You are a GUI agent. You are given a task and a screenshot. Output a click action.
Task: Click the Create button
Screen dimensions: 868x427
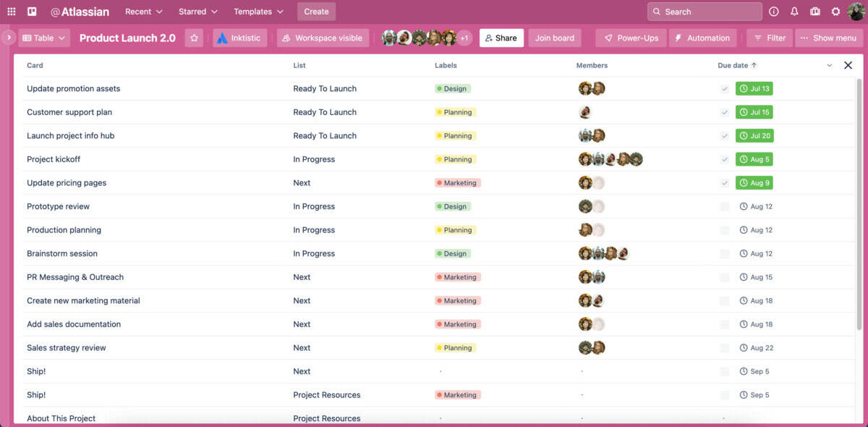pyautogui.click(x=316, y=12)
